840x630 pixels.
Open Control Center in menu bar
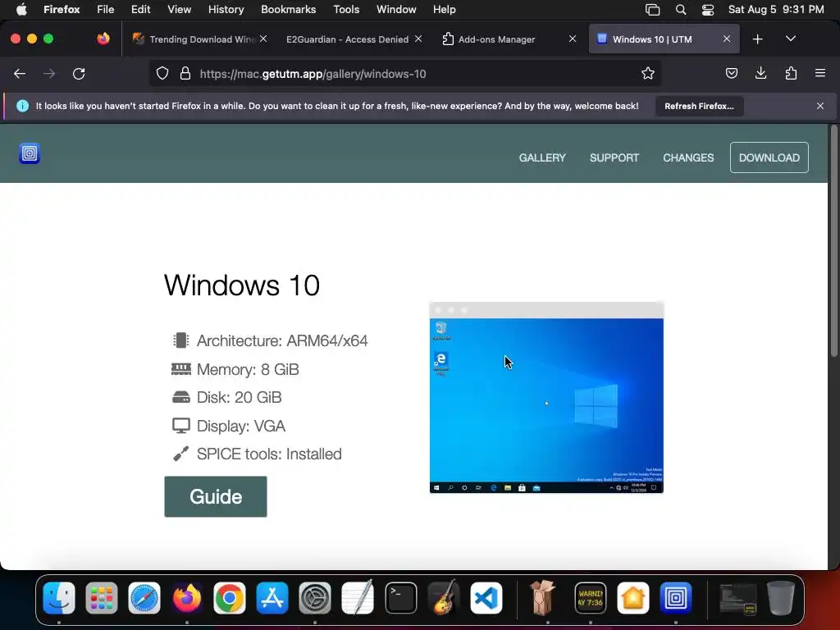pos(708,10)
